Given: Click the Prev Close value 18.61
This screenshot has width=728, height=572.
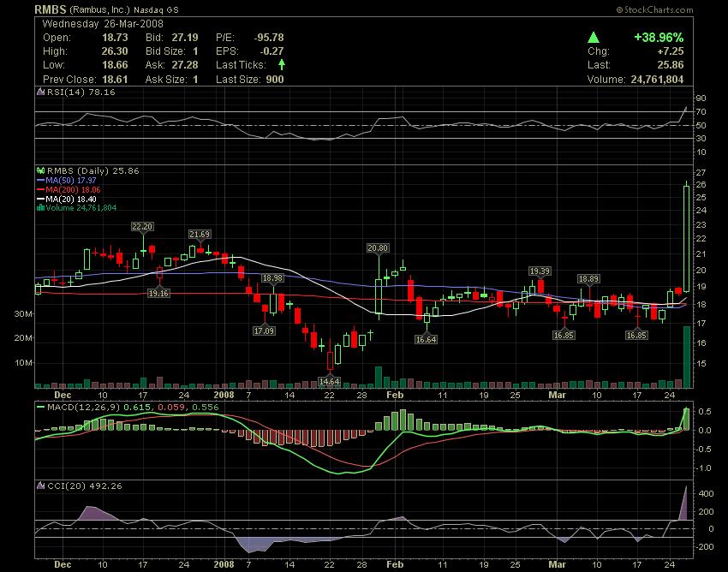Looking at the screenshot, I should coord(115,80).
